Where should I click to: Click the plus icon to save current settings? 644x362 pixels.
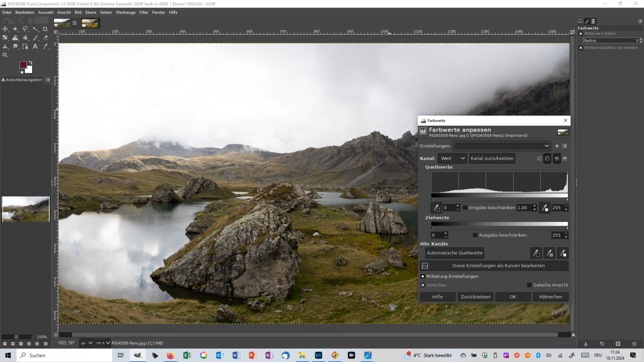[x=557, y=146]
